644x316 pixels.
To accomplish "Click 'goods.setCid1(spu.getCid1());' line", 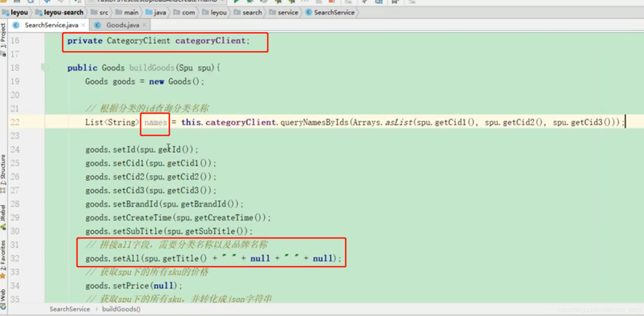I will 151,163.
